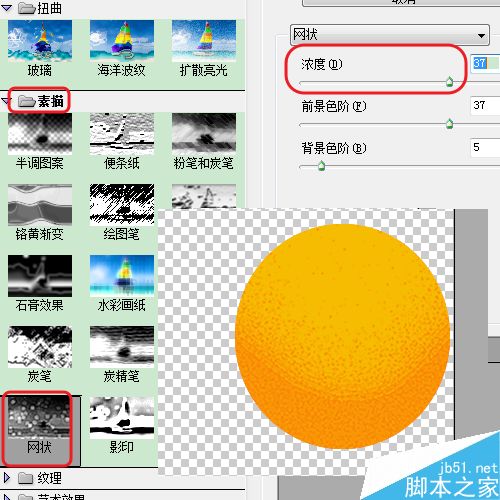This screenshot has height=500, width=500.
Task: Choose the 炭精笔 conte crayon filter
Action: [122, 347]
